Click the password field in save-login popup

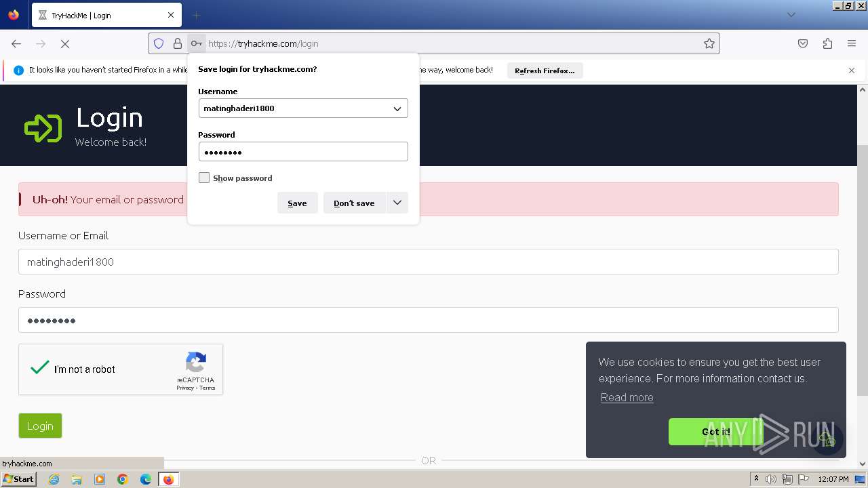click(303, 152)
